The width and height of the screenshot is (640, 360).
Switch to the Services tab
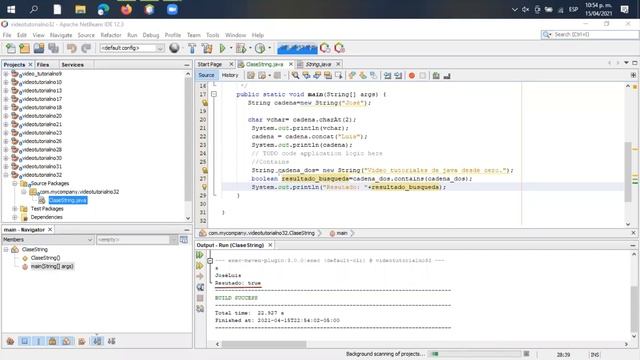(x=73, y=64)
